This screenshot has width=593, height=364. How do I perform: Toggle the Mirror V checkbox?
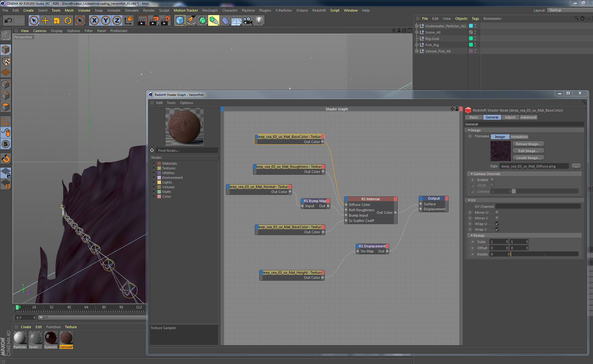click(497, 218)
